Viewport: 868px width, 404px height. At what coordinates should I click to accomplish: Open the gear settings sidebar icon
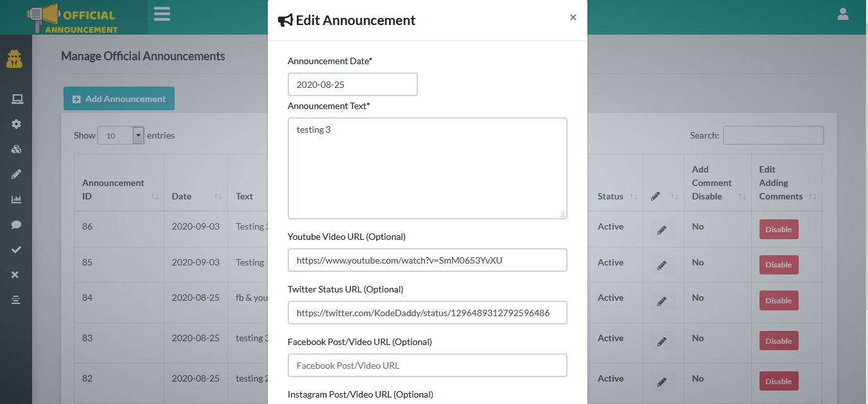point(17,124)
